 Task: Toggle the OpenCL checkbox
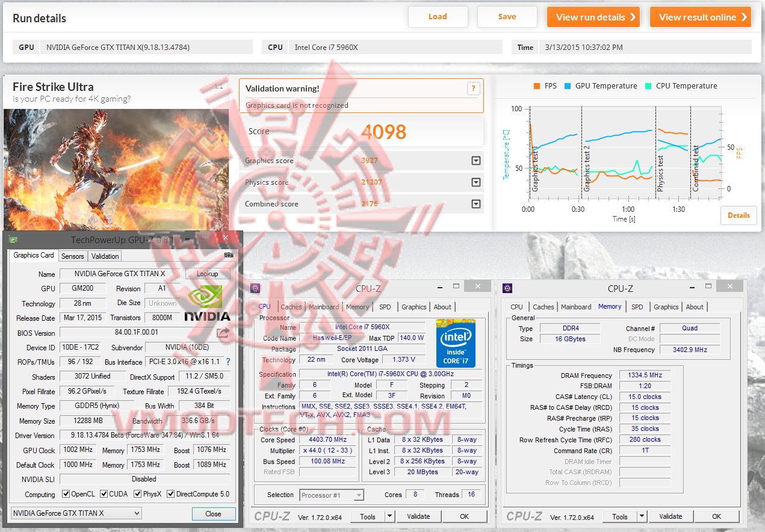[x=66, y=494]
